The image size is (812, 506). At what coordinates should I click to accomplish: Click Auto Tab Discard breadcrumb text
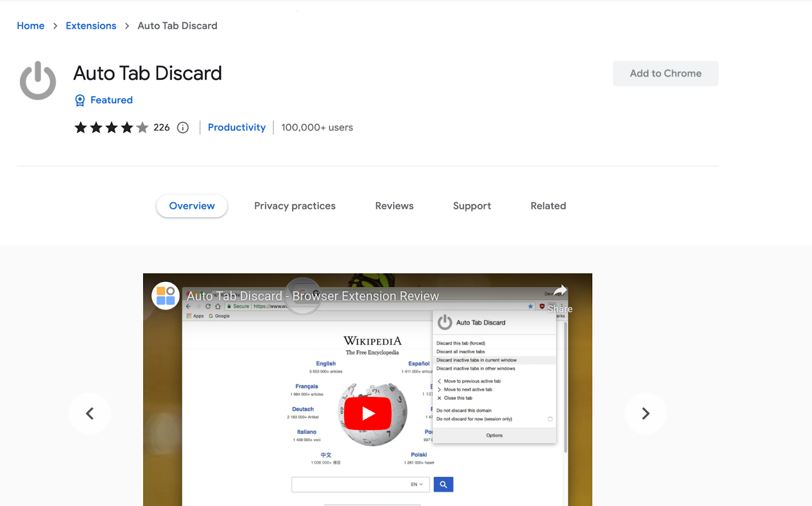[x=178, y=26]
